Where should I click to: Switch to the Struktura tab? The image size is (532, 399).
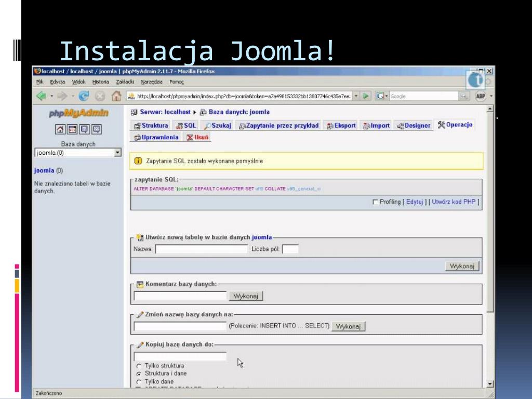click(151, 126)
